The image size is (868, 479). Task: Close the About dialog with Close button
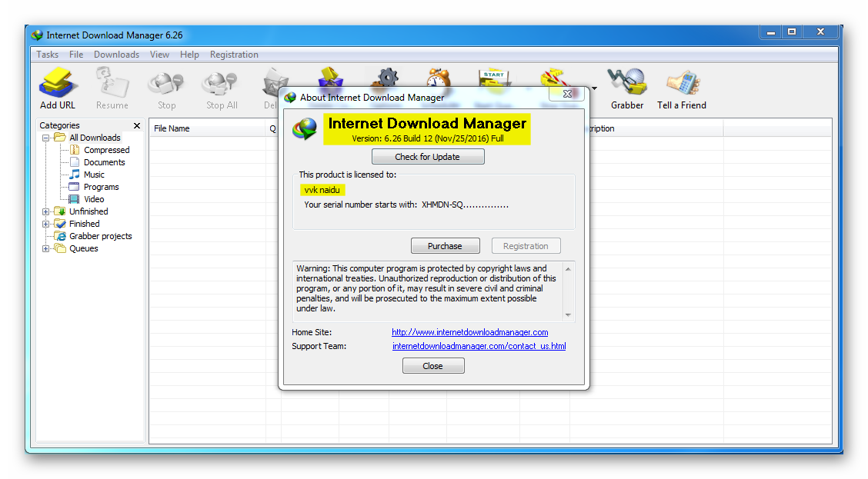(433, 366)
